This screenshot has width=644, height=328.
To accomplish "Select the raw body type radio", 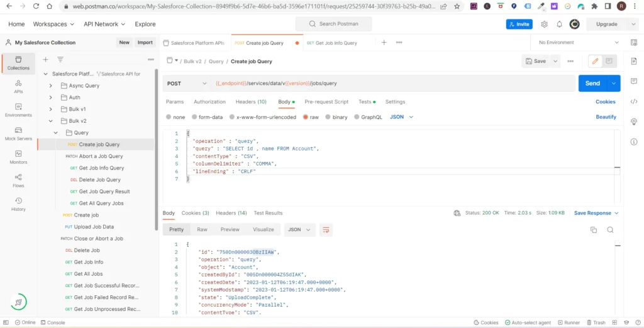I will (x=306, y=117).
